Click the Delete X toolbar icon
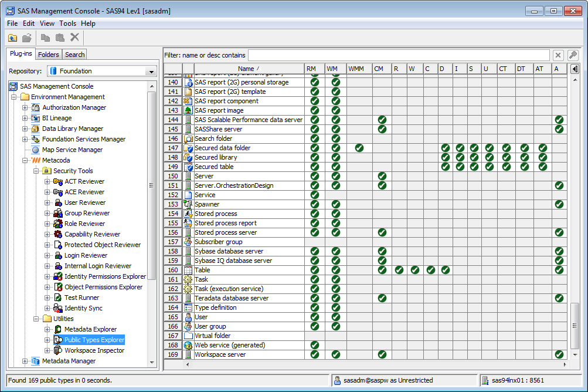This screenshot has width=588, height=392. click(x=74, y=37)
